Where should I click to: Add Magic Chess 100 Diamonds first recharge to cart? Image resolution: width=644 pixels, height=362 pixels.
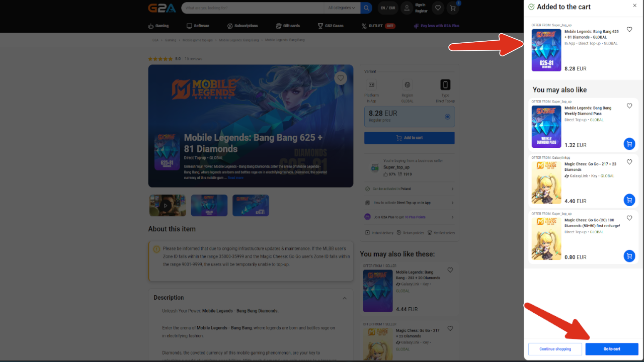[x=629, y=256]
